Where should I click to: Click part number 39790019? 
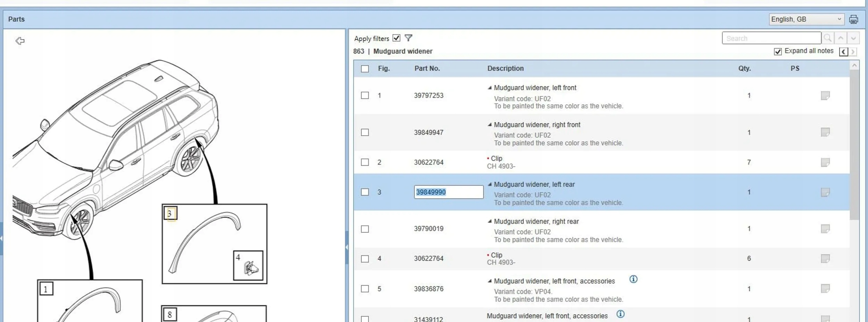coord(428,229)
